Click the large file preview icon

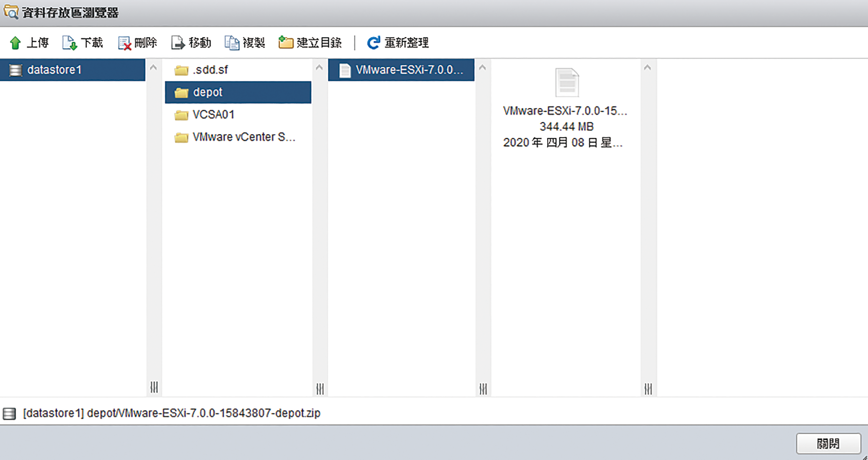[x=567, y=83]
